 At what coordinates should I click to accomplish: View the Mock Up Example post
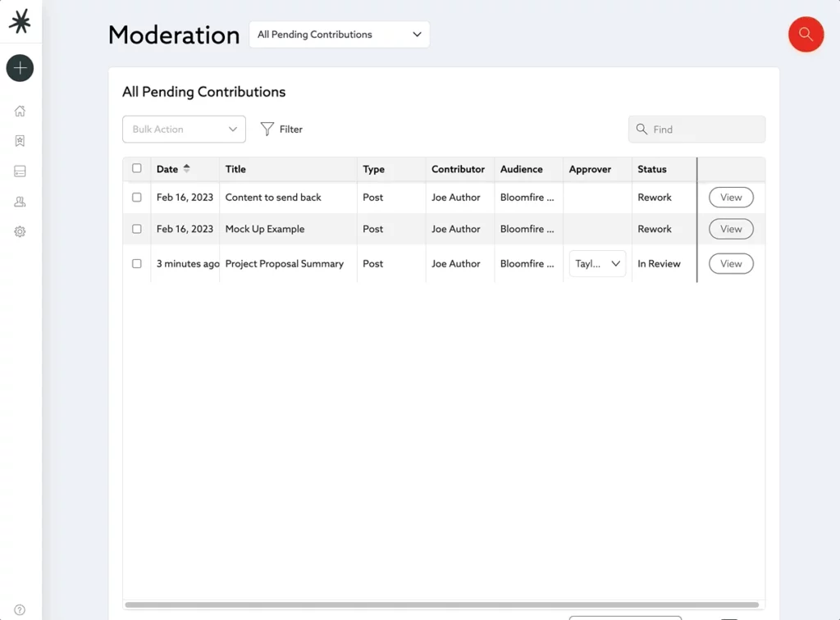(x=730, y=229)
